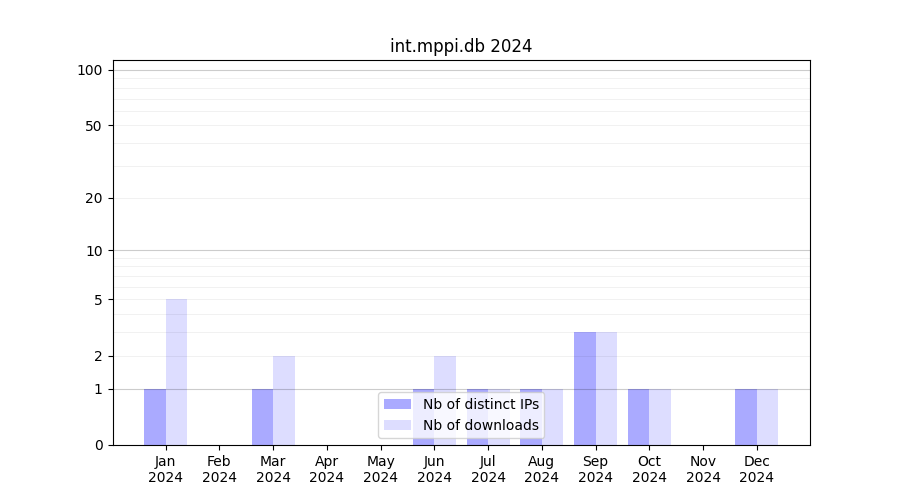Click the Jan 2024 distinct IPs bar
The height and width of the screenshot is (500, 900).
(155, 417)
